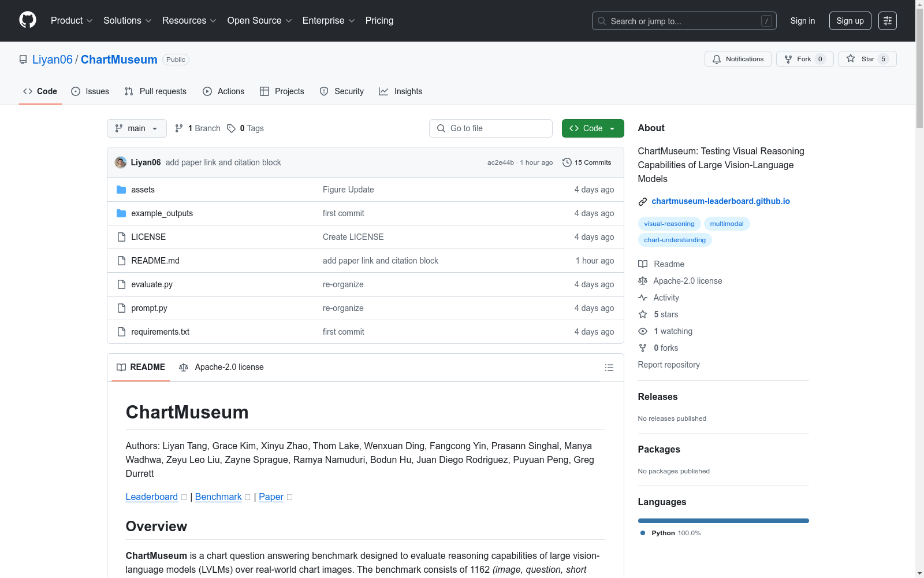Open the Actions tab

[x=223, y=91]
